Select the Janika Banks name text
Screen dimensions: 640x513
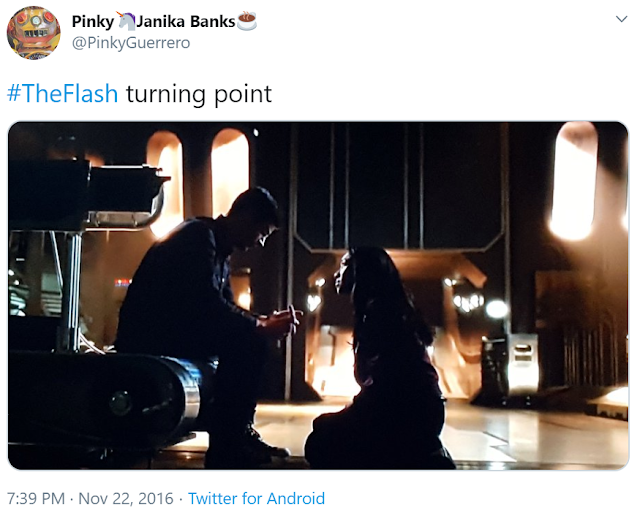coord(185,22)
